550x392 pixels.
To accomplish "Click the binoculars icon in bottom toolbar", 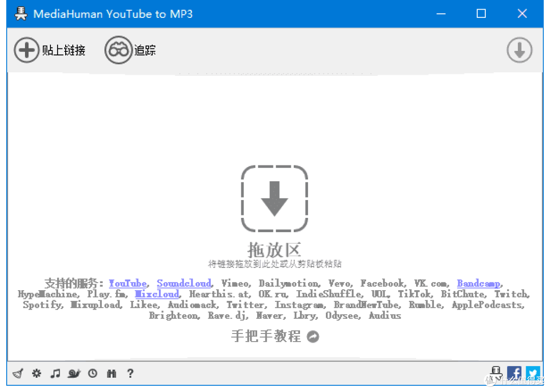I will coord(112,373).
